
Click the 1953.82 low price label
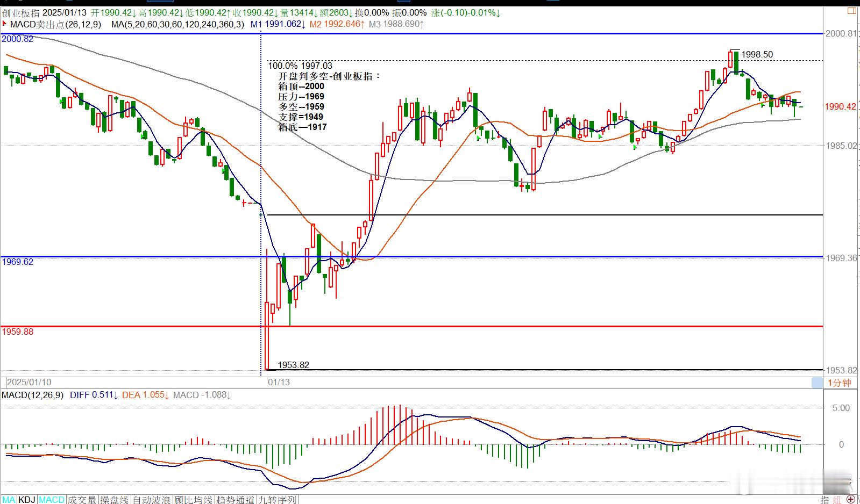tap(294, 365)
